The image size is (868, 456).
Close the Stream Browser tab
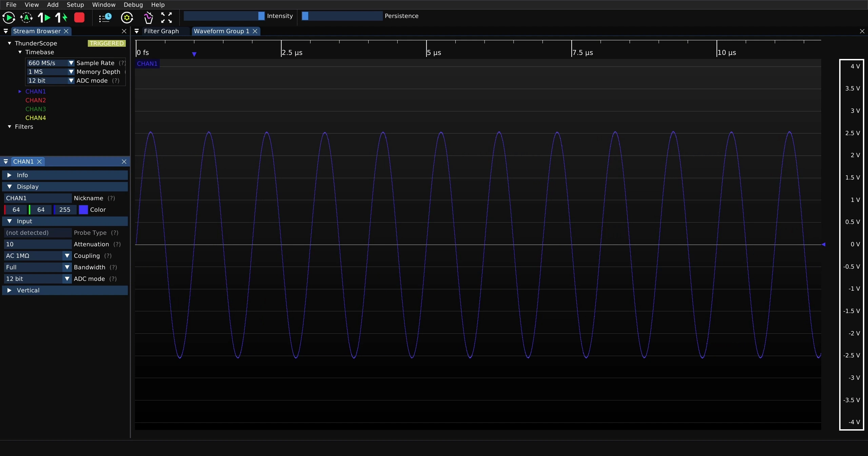pos(66,31)
